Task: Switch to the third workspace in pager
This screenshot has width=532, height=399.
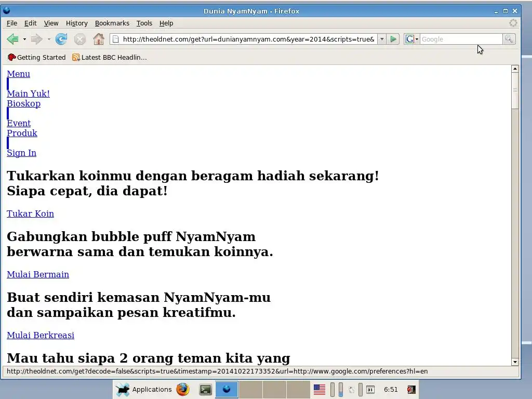Action: pos(274,390)
